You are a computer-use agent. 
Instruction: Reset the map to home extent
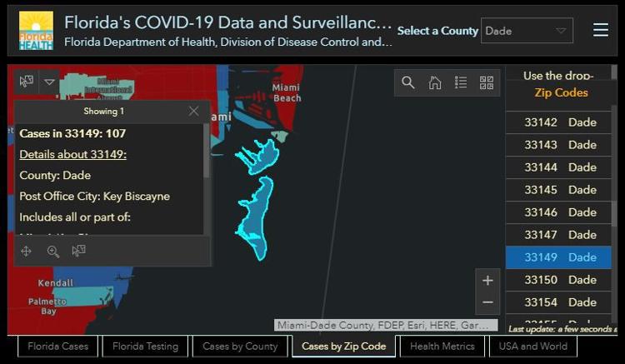[434, 82]
